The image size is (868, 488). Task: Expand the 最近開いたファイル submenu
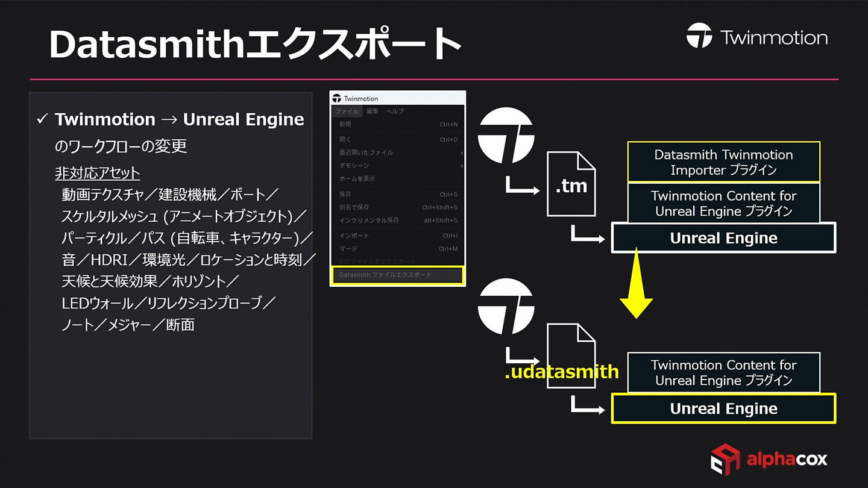(x=398, y=152)
